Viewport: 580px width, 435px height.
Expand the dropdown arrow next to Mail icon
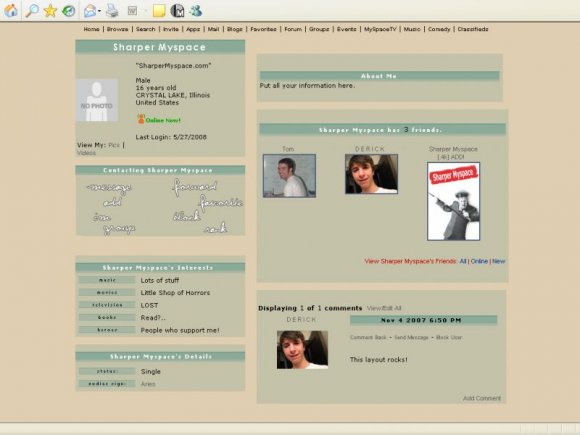pos(100,11)
